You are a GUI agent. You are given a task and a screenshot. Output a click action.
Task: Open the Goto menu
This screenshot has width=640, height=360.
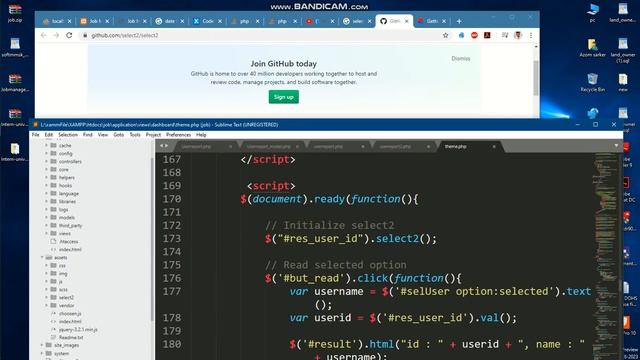[x=118, y=135]
